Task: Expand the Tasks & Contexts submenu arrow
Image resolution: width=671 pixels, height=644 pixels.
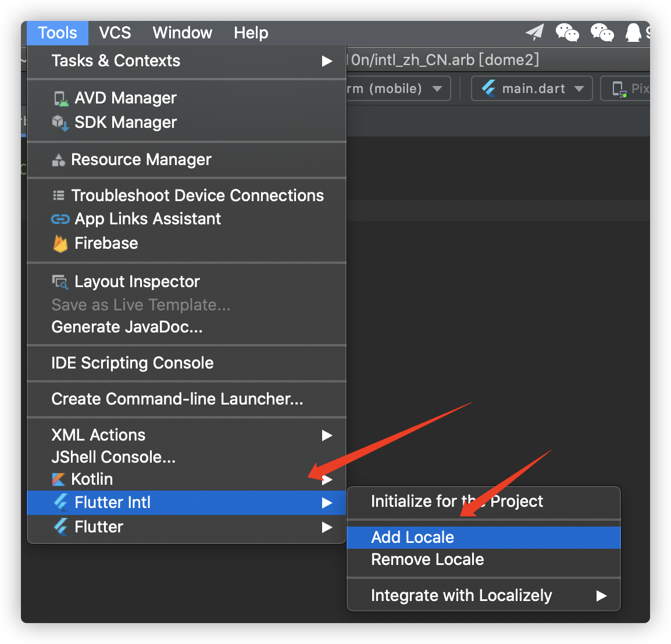Action: (x=327, y=61)
